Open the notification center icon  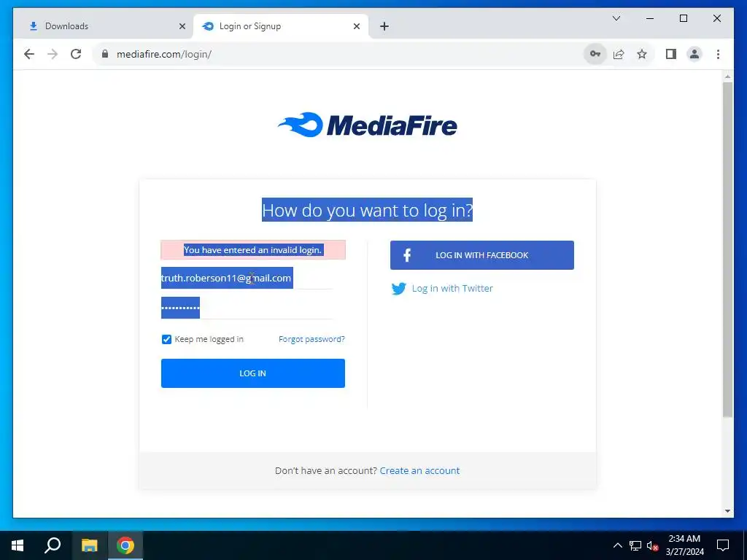point(723,545)
